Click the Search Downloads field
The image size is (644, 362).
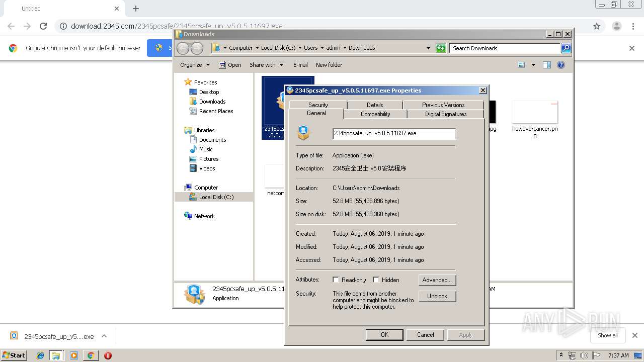(505, 48)
